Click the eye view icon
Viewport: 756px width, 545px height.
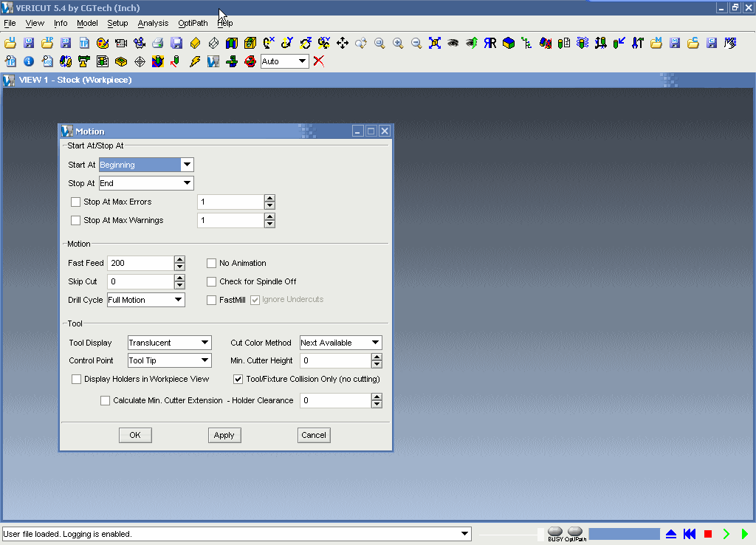[x=453, y=43]
